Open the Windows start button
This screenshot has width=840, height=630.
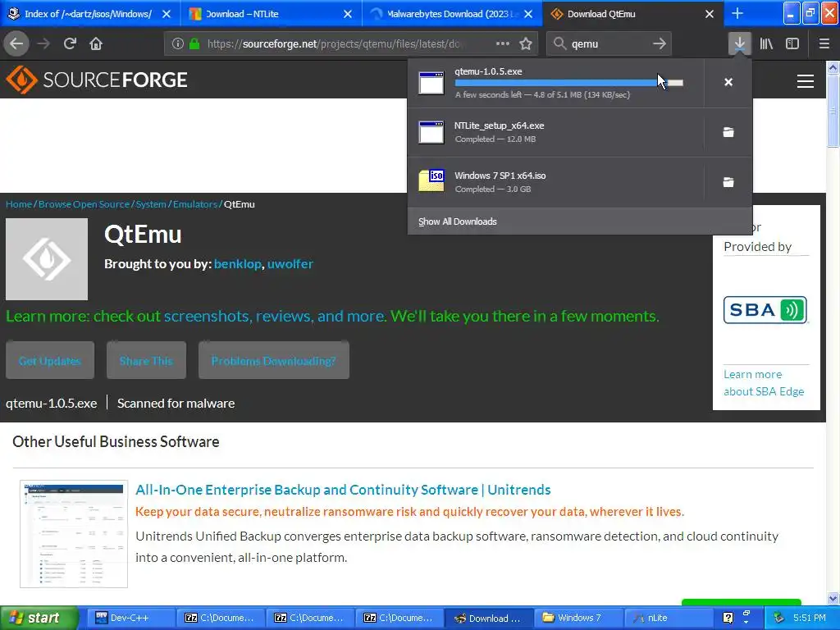click(x=39, y=618)
